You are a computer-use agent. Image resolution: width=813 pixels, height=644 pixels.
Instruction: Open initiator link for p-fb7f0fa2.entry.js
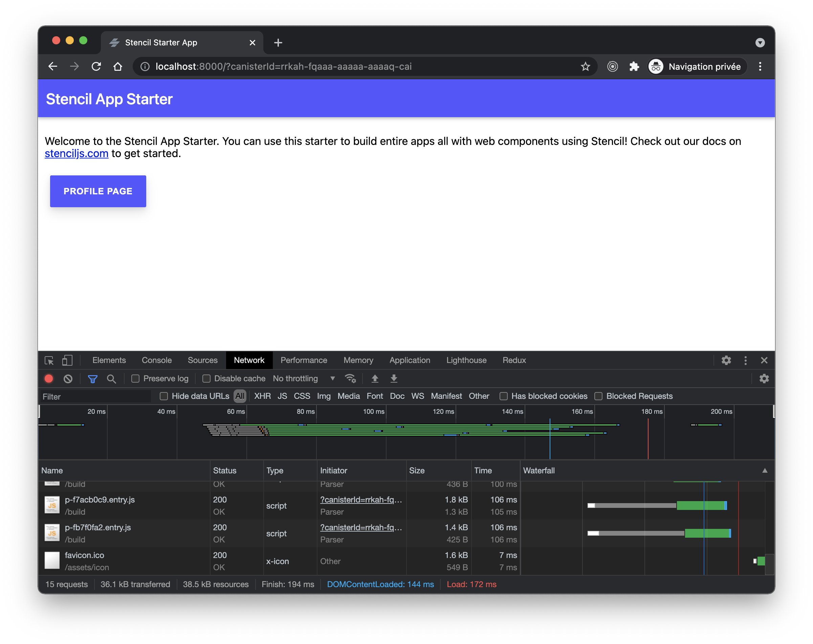click(361, 528)
